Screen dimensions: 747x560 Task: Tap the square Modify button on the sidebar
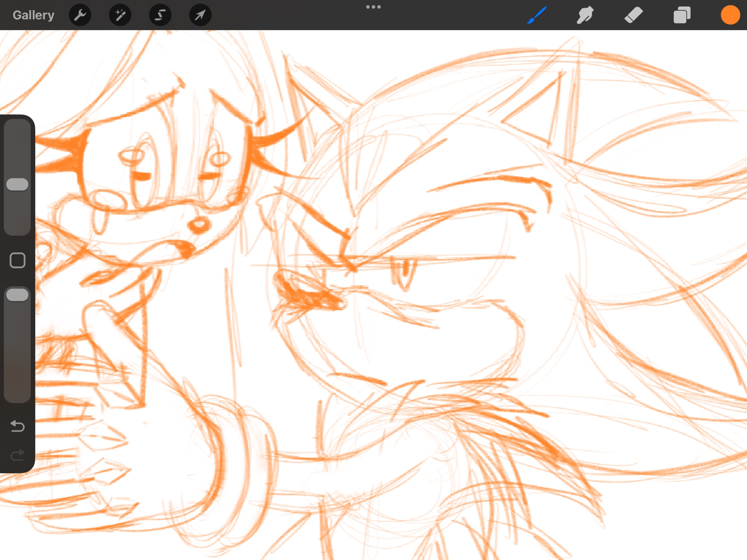click(x=18, y=260)
